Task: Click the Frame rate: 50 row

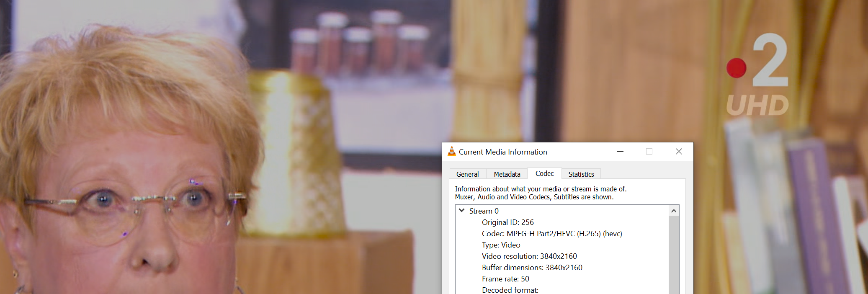Action: point(505,279)
